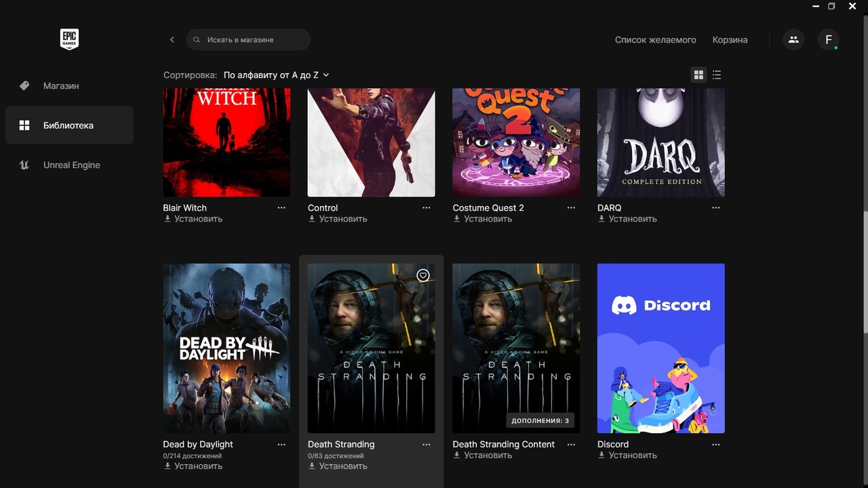This screenshot has height=488, width=868.
Task: Click Установить under DARQ
Action: tap(627, 219)
